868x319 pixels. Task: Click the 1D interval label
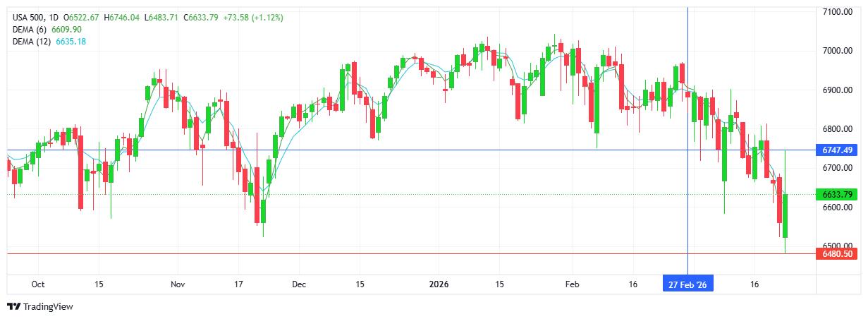54,17
